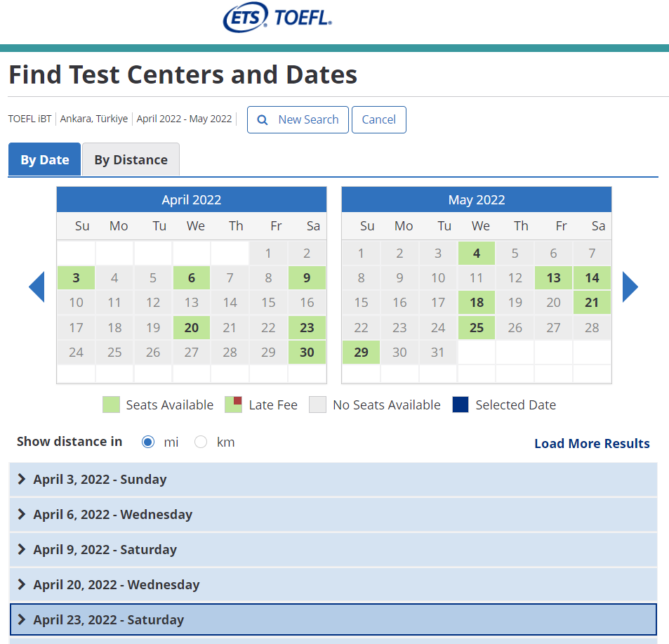Image resolution: width=669 pixels, height=644 pixels.
Task: Click the Late Fee legend swatch
Action: [x=233, y=405]
